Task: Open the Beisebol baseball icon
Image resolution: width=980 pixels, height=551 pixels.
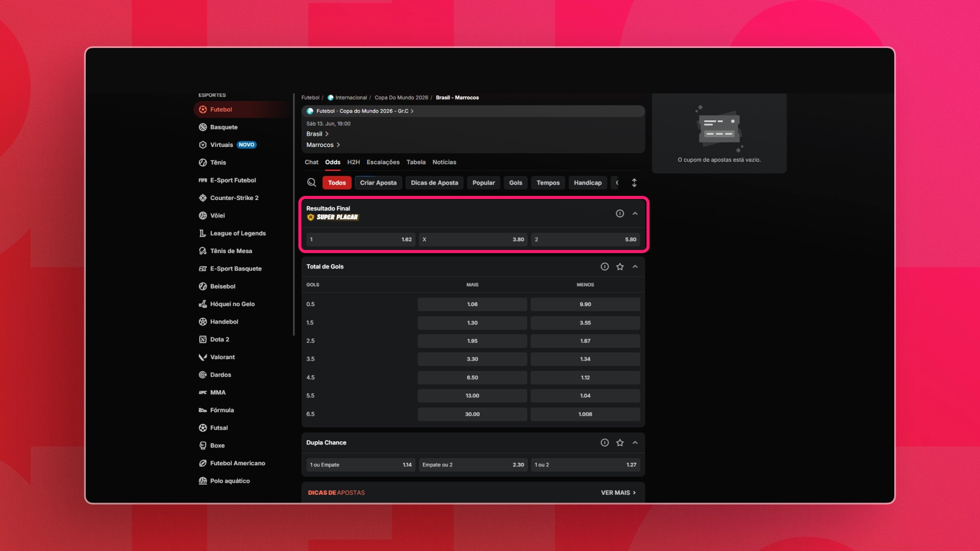Action: coord(203,287)
